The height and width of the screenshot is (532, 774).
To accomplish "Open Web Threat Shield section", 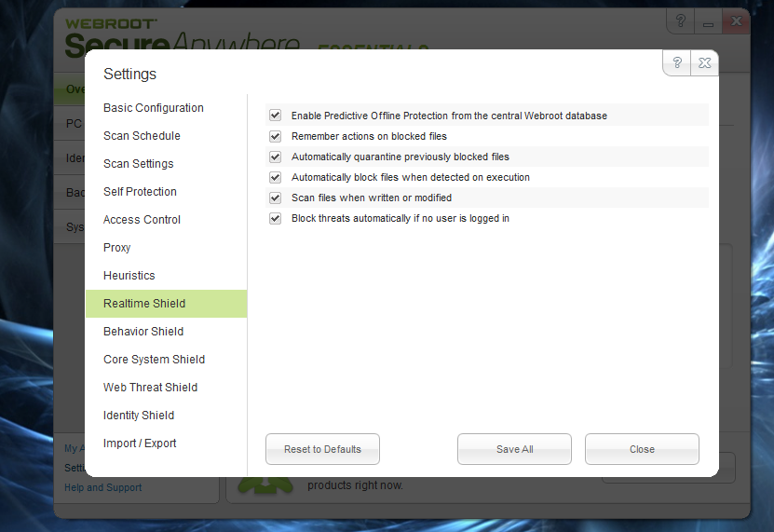I will [x=167, y=388].
